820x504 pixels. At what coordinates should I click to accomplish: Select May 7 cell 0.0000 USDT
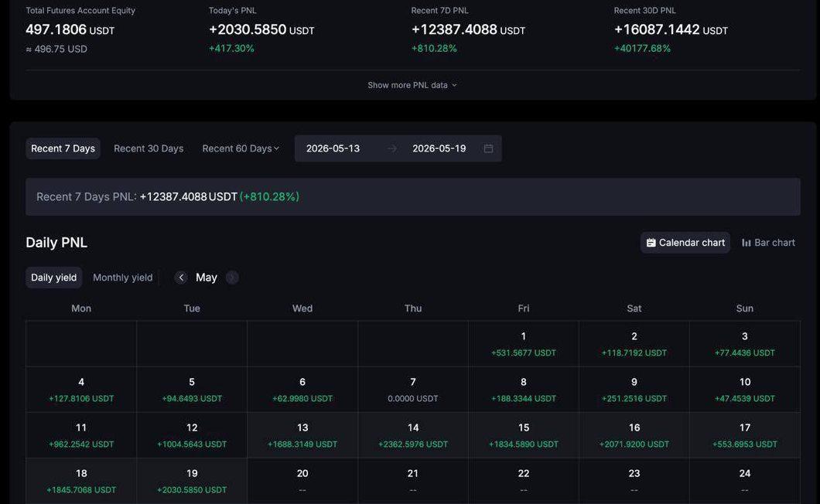(x=413, y=390)
